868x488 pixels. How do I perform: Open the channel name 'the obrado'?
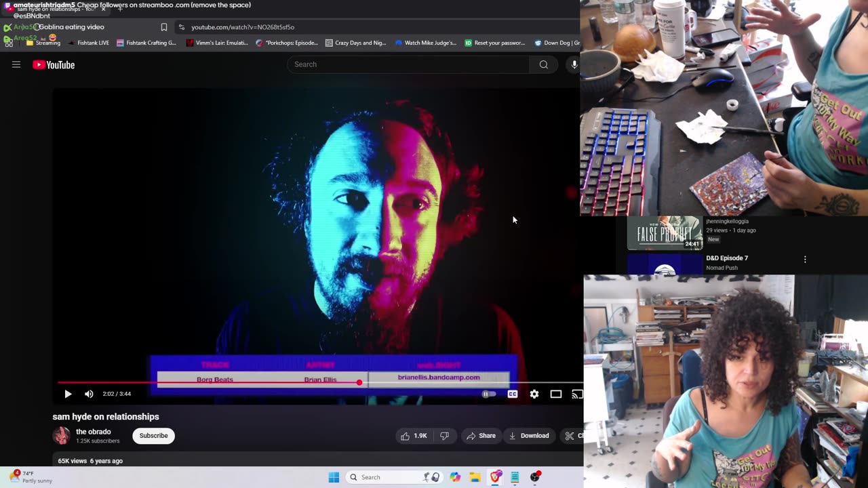tap(94, 432)
